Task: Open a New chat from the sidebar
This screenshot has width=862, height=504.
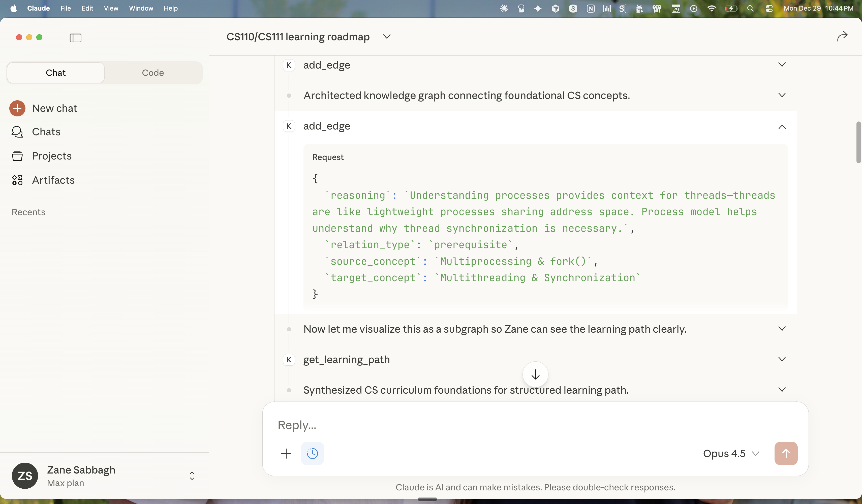Action: click(x=55, y=108)
